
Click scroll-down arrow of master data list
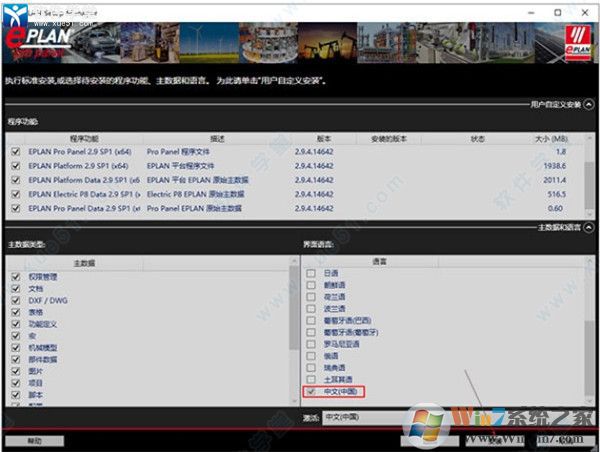294,401
